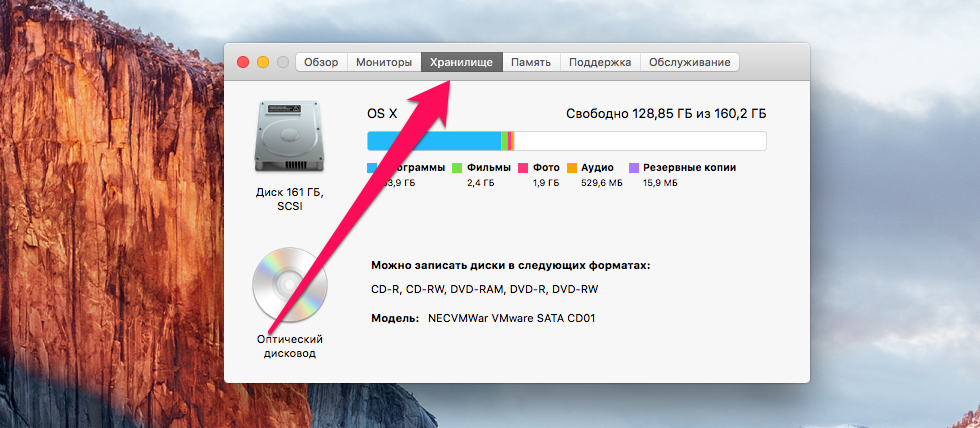The width and height of the screenshot is (980, 428).
Task: Click the orange Аудио legend swatch
Action: [572, 167]
